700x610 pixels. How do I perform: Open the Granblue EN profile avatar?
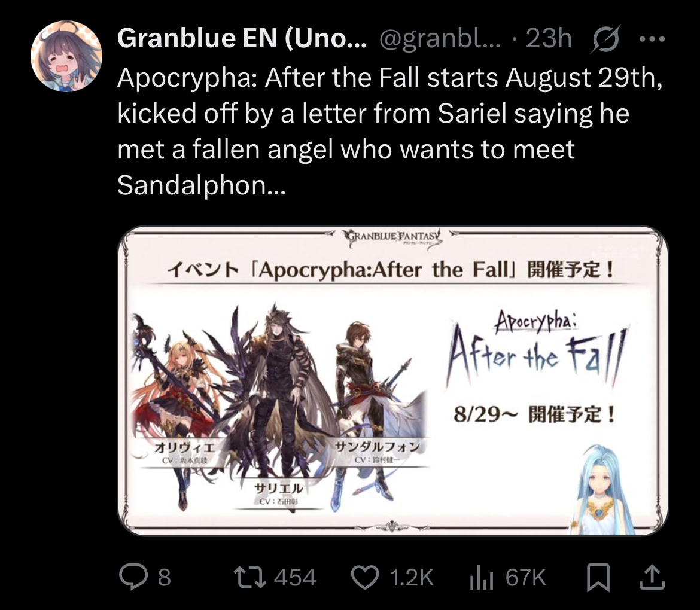click(x=66, y=56)
